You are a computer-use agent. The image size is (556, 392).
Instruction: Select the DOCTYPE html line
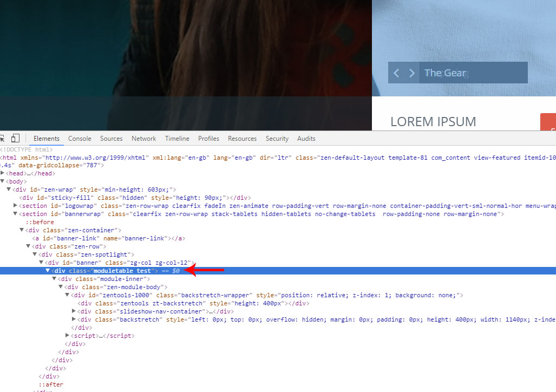tap(27, 149)
